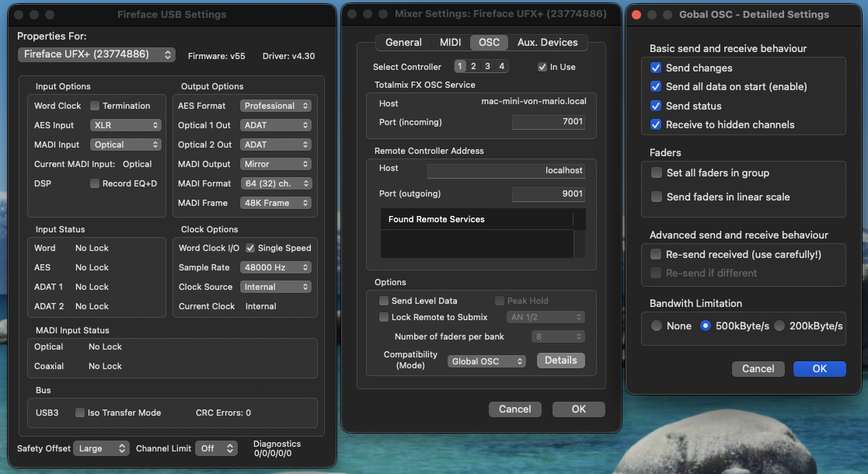Image resolution: width=868 pixels, height=474 pixels.
Task: Open AES Input XLR dropdown
Action: pyautogui.click(x=126, y=125)
